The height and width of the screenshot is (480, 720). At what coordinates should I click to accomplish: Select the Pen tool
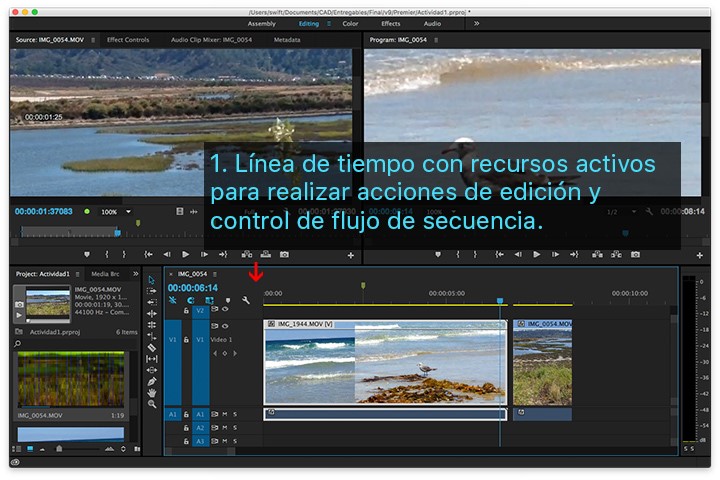pyautogui.click(x=152, y=381)
